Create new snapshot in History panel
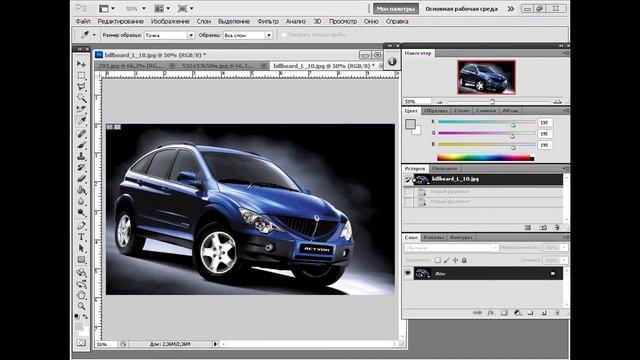 (543, 227)
